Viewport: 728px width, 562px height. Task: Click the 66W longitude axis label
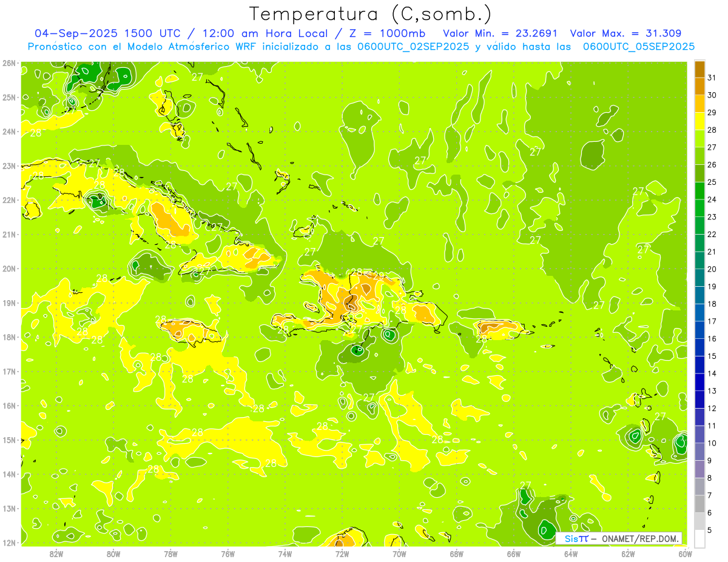[514, 554]
